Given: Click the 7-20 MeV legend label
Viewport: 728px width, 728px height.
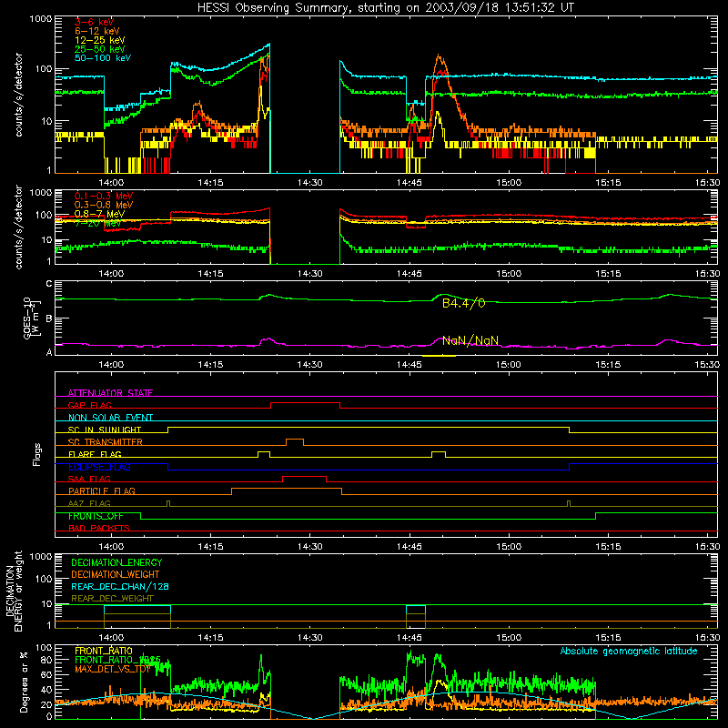Looking at the screenshot, I should click(x=97, y=223).
